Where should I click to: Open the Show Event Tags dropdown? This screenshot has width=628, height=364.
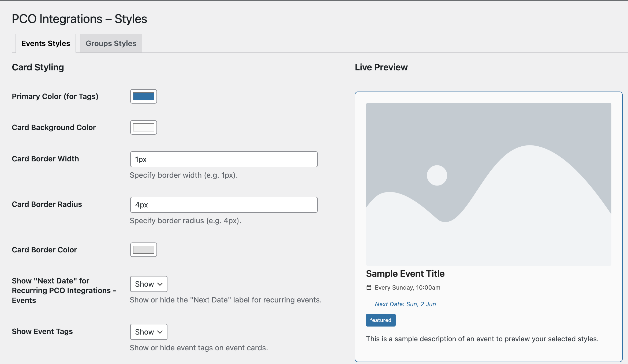pos(149,332)
